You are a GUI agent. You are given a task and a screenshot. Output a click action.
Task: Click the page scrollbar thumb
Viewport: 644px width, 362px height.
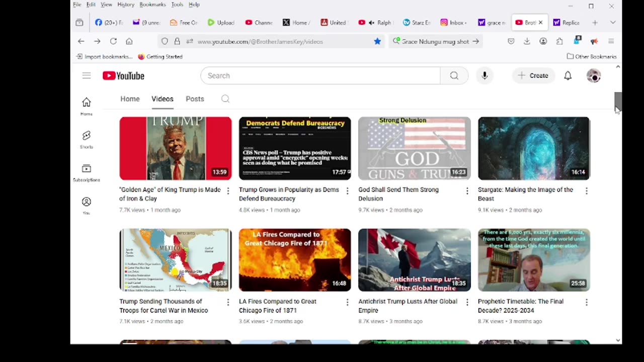click(x=618, y=102)
